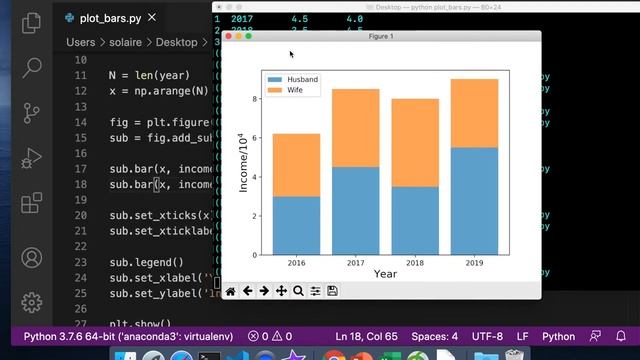
Task: Click the 2017 x-axis tick label
Action: [x=356, y=263]
